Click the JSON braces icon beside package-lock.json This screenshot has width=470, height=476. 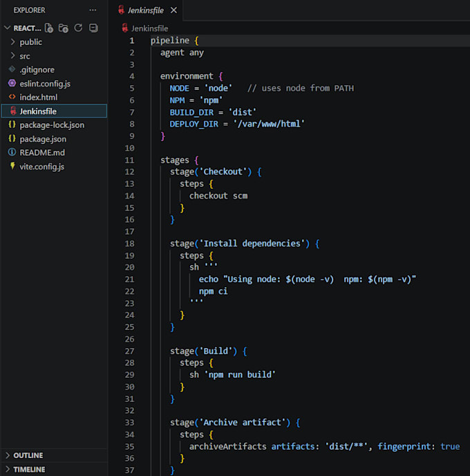(x=12, y=125)
